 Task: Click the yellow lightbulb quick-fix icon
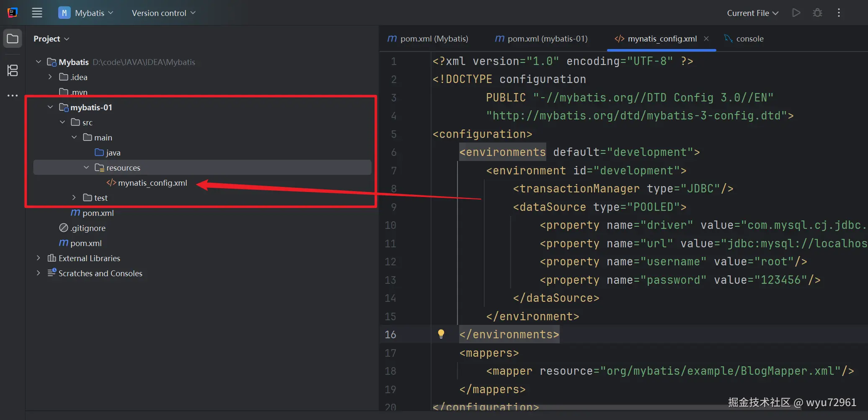(x=441, y=334)
